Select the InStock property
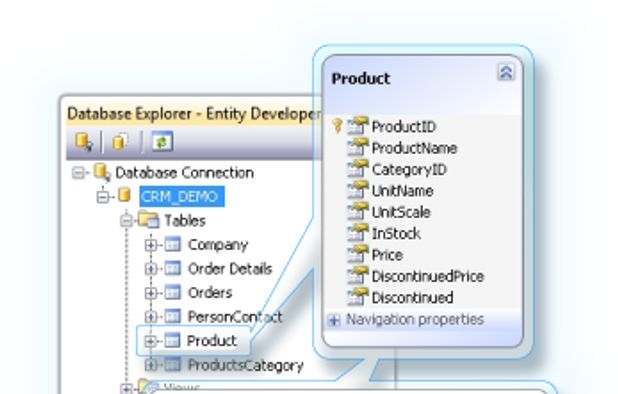 396,234
